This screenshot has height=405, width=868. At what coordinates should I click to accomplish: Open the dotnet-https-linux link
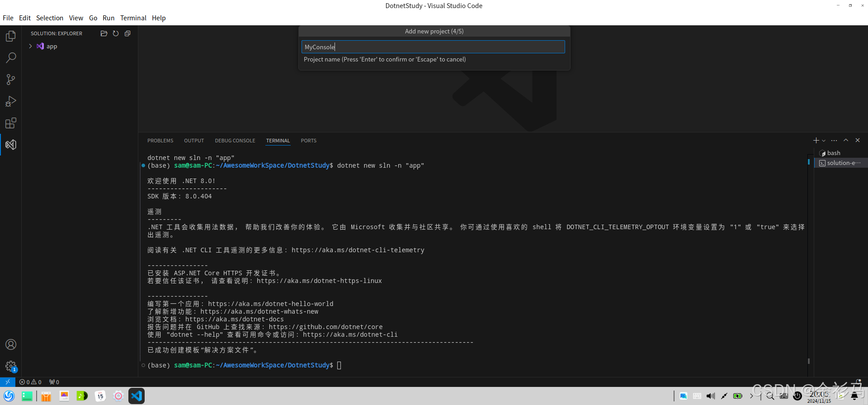pos(319,281)
